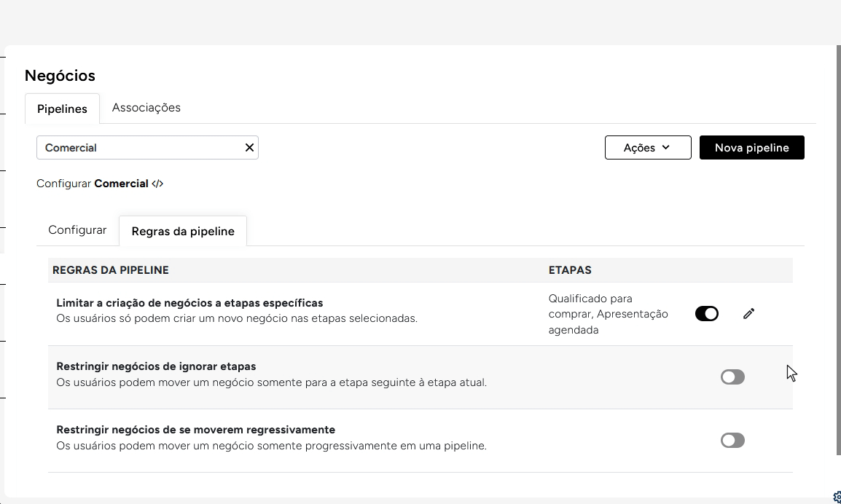Edit stages for the limit creation rule

click(x=748, y=314)
